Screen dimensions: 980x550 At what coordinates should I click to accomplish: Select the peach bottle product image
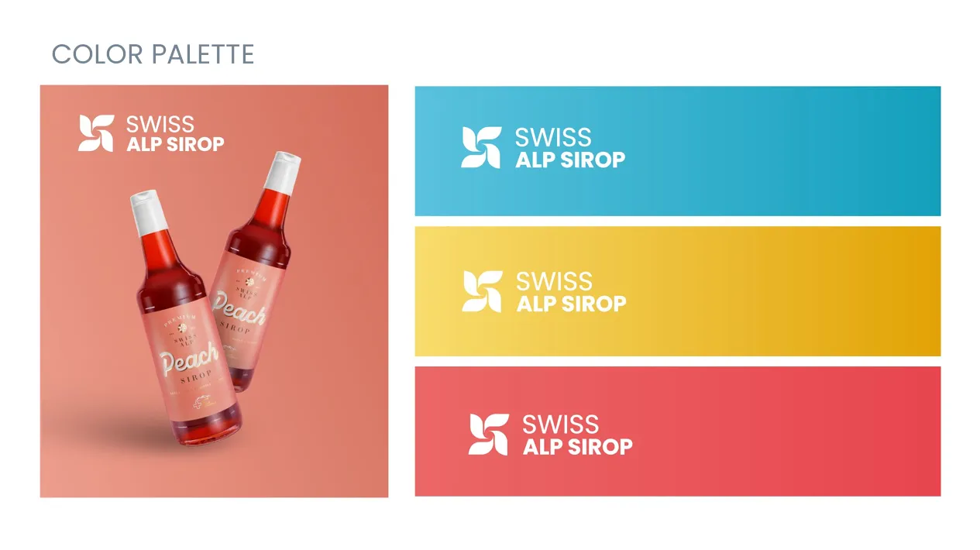(214, 291)
